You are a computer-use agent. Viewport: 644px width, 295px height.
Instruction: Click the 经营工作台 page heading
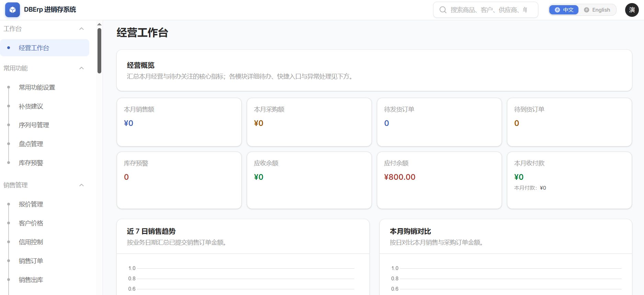142,33
